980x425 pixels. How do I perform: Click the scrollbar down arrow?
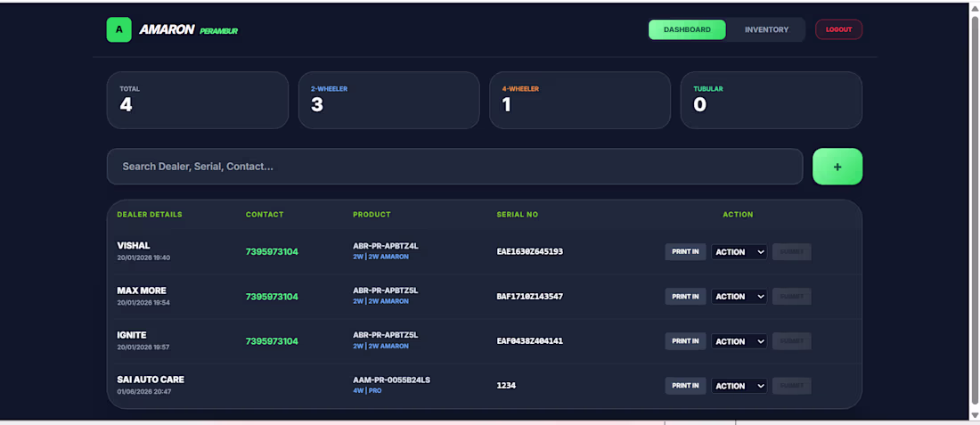point(975,415)
